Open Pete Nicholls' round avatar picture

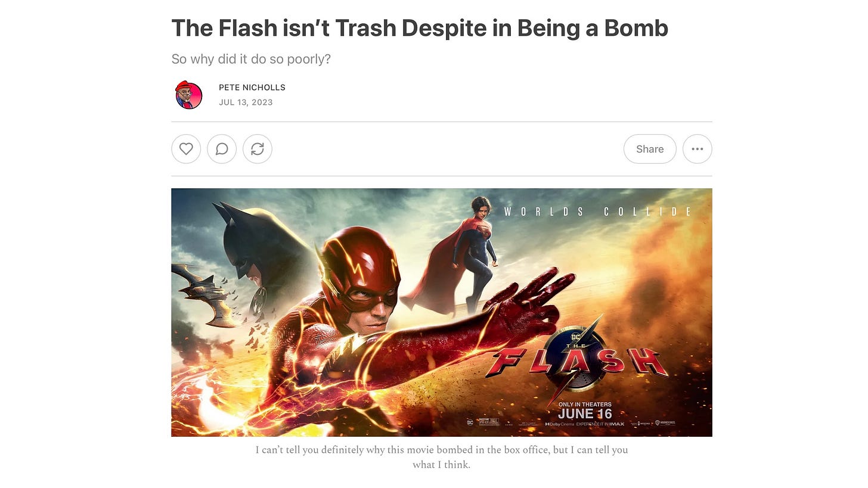189,95
